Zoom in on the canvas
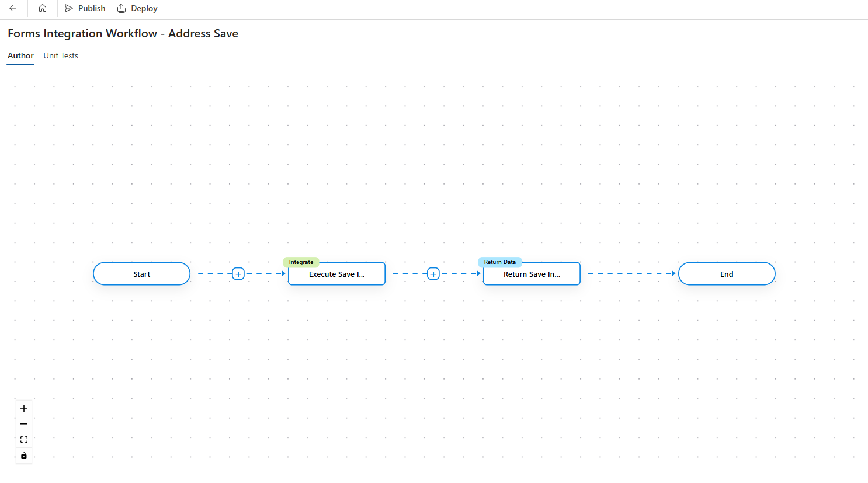Viewport: 868px width, 483px height. [x=24, y=408]
